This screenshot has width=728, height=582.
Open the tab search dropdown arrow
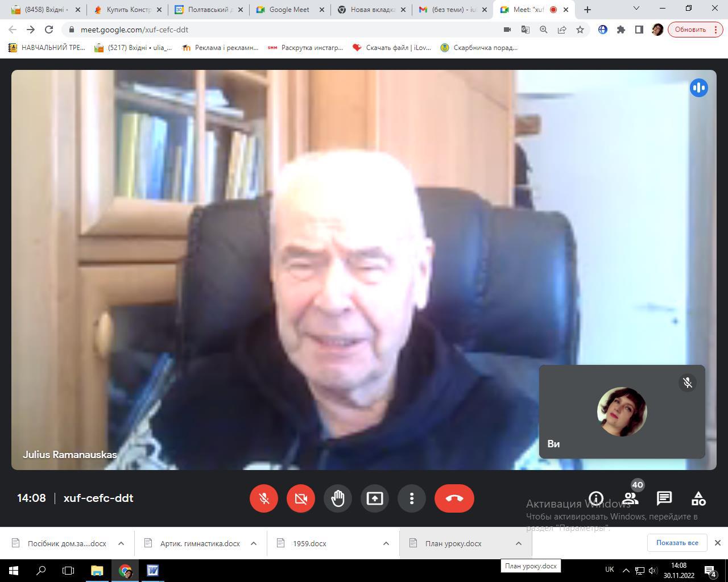(636, 9)
